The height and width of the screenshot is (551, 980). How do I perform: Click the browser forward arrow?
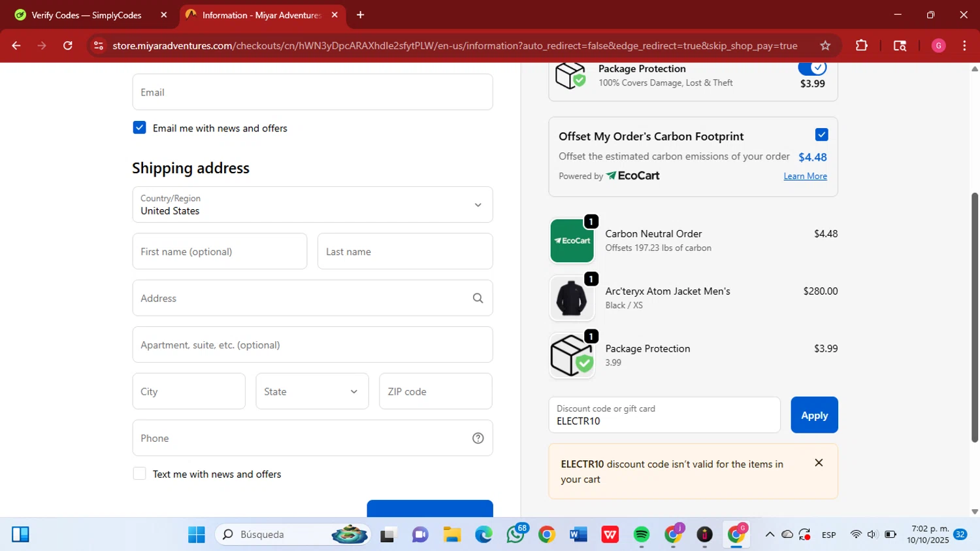click(x=42, y=46)
